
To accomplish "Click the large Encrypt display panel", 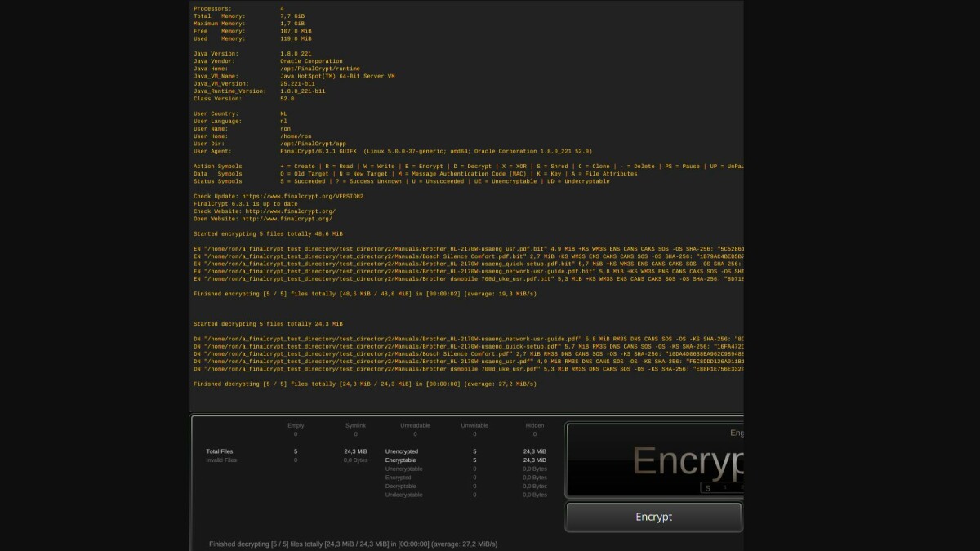I will tap(654, 460).
